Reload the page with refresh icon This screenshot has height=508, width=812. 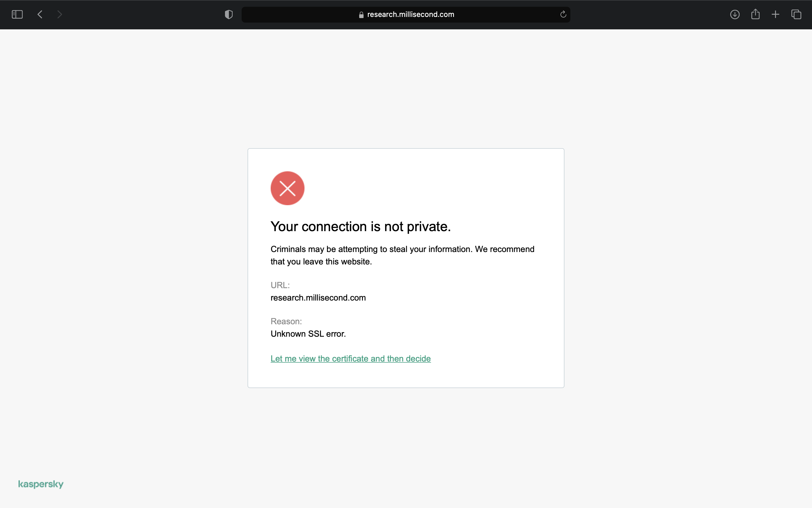click(x=563, y=14)
